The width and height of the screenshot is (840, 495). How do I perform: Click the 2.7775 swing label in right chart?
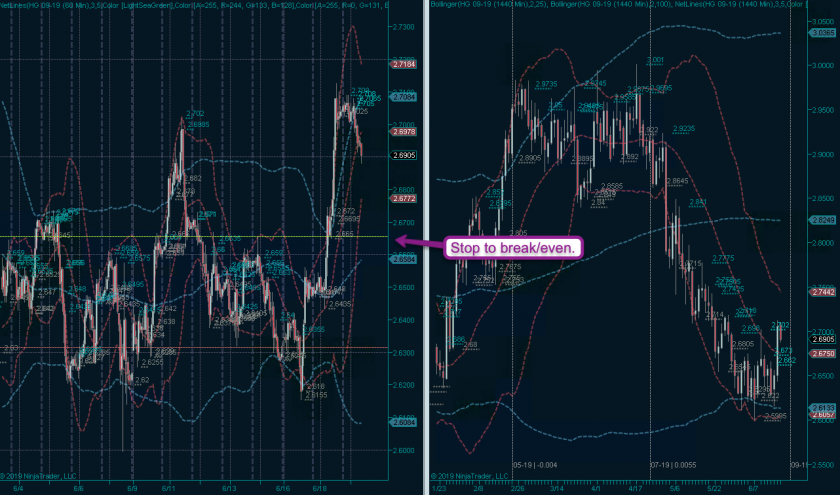723,259
